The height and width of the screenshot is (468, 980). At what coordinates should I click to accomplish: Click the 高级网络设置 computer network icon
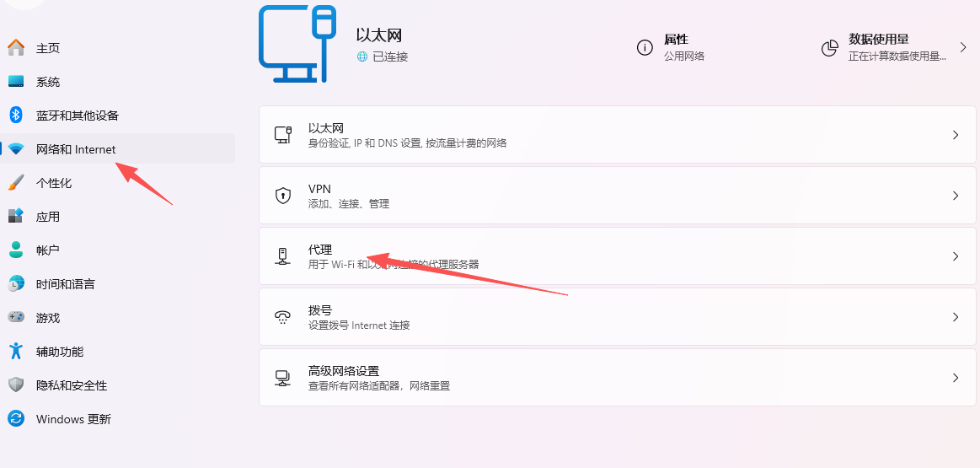[x=283, y=377]
